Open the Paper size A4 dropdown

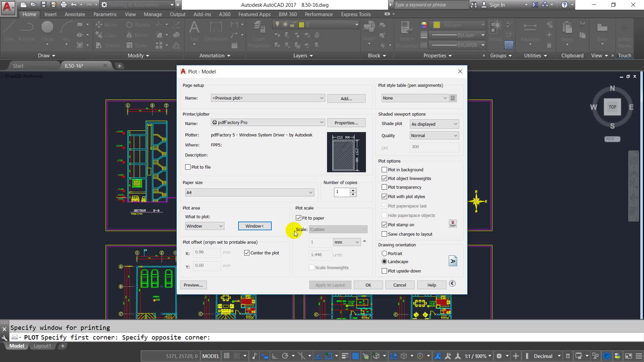(249, 192)
